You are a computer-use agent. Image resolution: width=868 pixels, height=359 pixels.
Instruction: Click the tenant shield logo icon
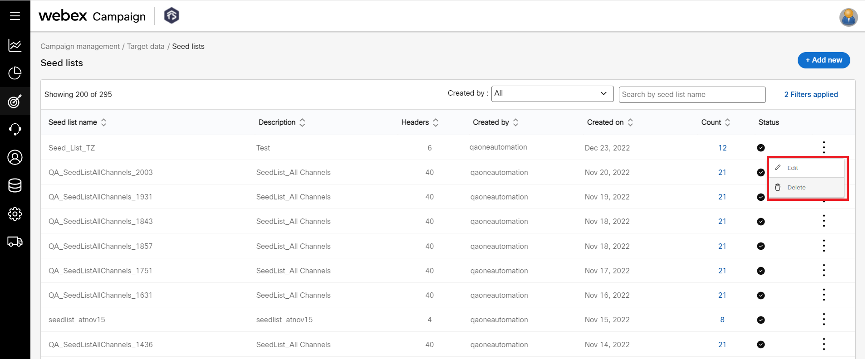click(x=172, y=16)
